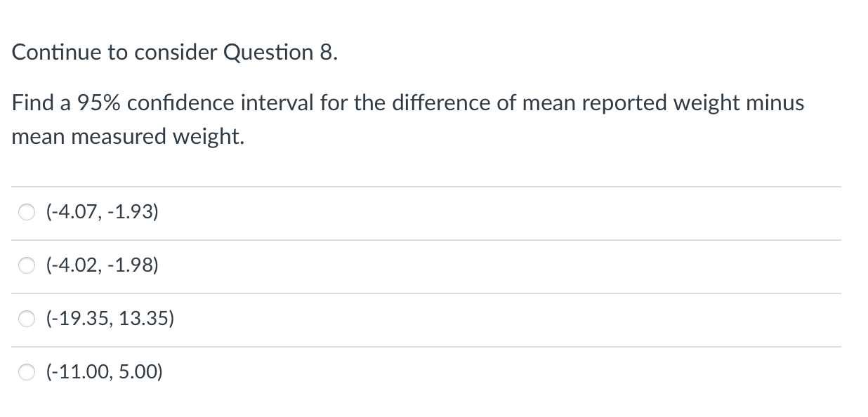
Task: Select the (-4.02, -1.98) radio button
Action: (x=26, y=265)
